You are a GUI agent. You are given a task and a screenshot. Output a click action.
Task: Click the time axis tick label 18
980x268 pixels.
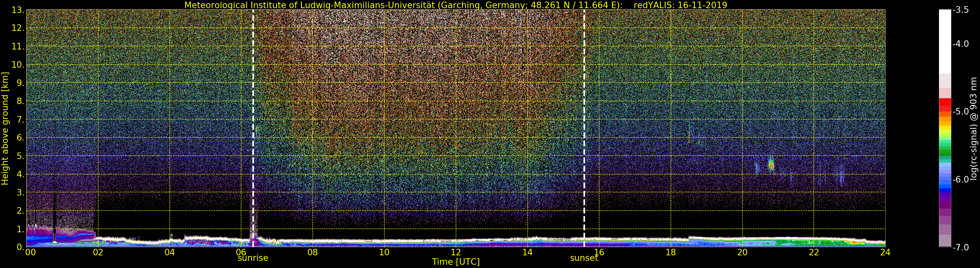(671, 252)
